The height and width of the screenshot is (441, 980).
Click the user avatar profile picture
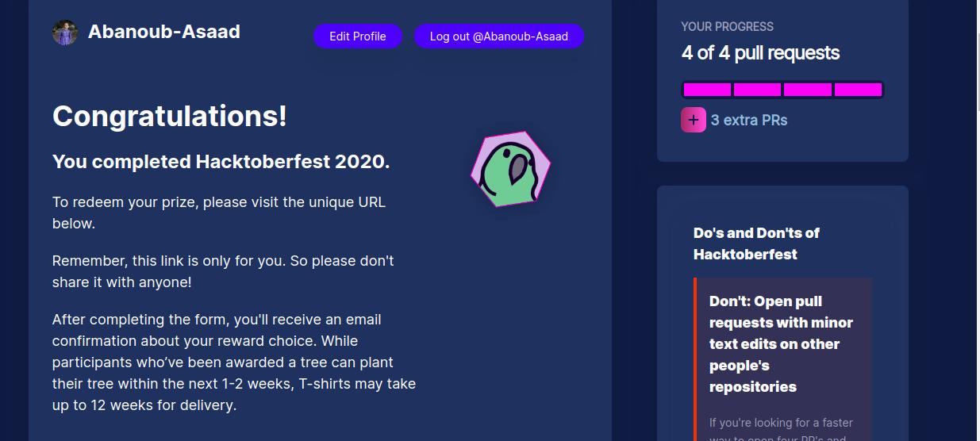click(x=65, y=33)
